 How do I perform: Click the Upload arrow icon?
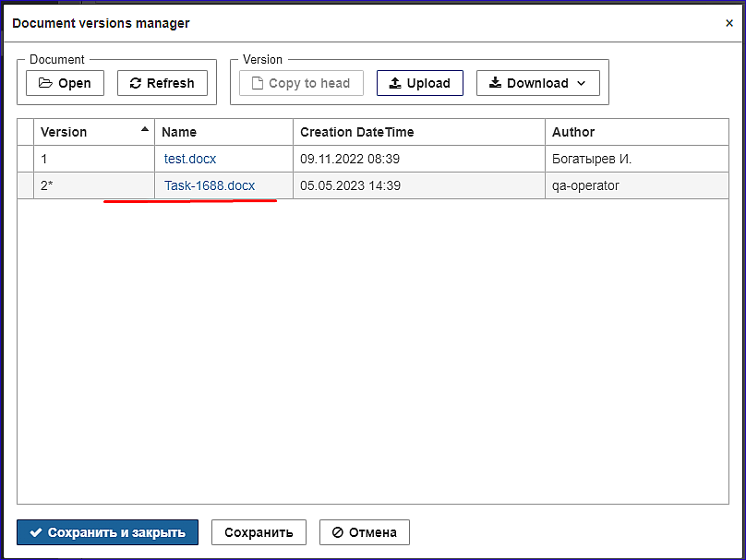395,83
